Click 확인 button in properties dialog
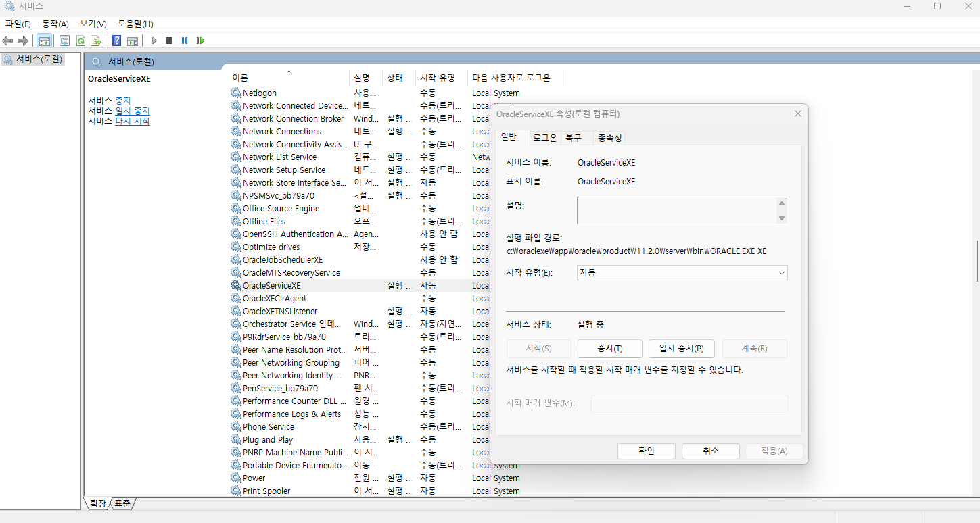 pos(647,451)
